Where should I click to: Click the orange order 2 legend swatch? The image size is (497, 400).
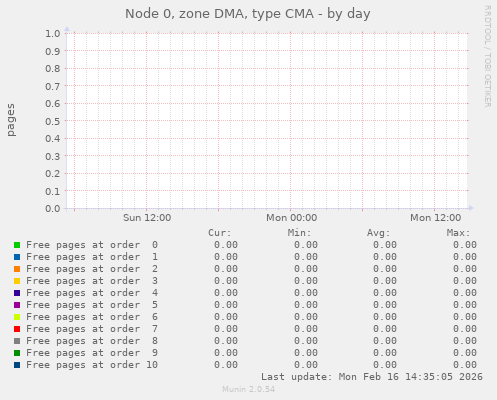pos(17,269)
